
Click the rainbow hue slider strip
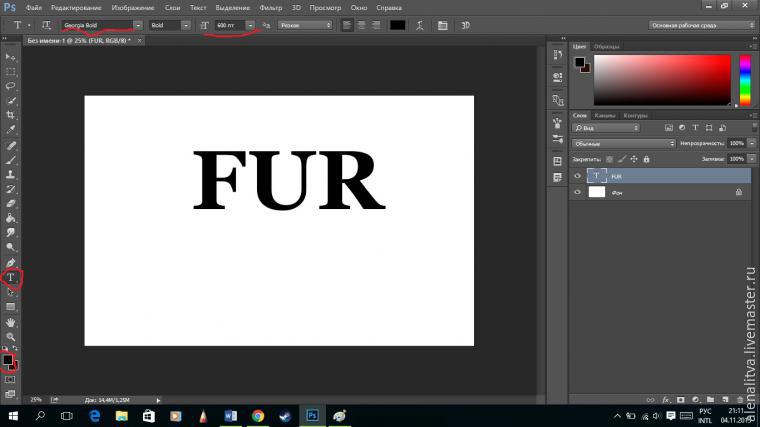pyautogui.click(x=745, y=79)
